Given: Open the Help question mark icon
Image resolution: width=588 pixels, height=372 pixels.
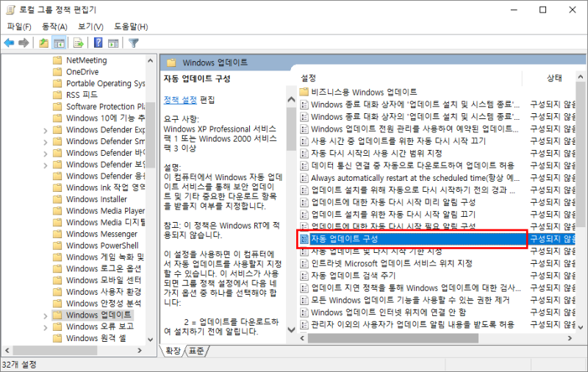Looking at the screenshot, I should click(98, 43).
